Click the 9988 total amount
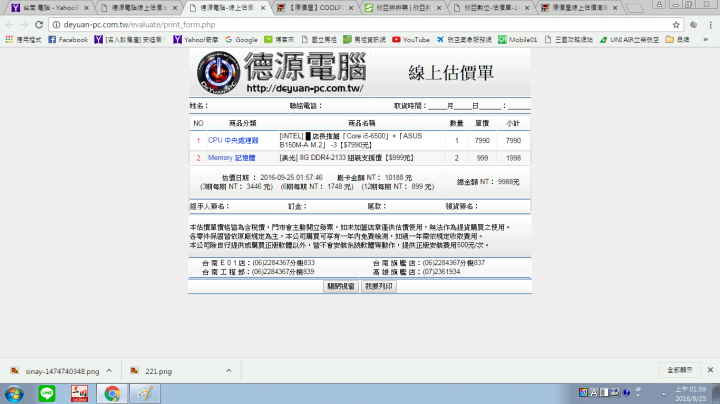This screenshot has height=404, width=720. [x=508, y=182]
